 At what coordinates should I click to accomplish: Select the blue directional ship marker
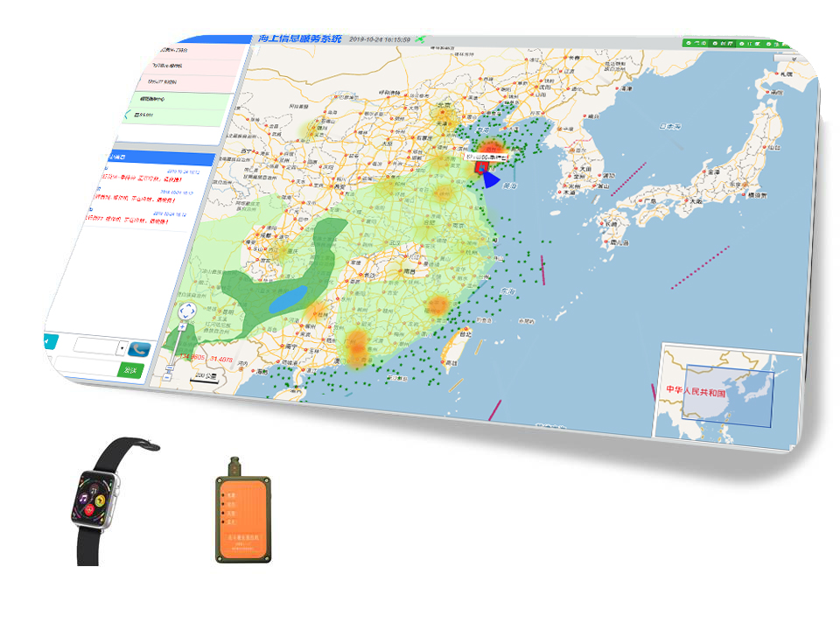(491, 178)
